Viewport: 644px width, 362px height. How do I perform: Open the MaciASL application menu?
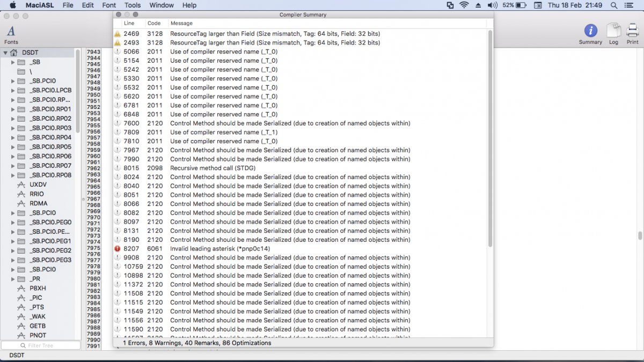point(39,5)
